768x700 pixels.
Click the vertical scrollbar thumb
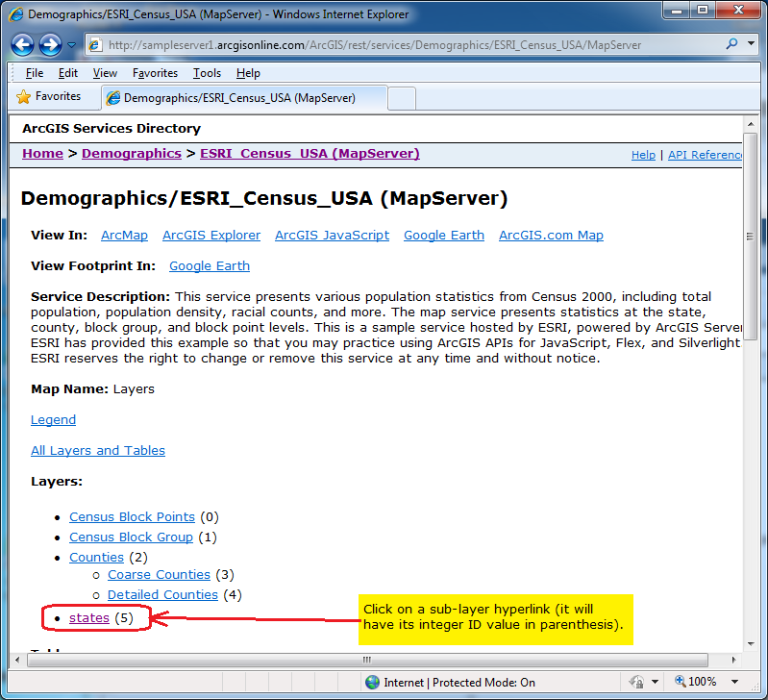coord(751,237)
